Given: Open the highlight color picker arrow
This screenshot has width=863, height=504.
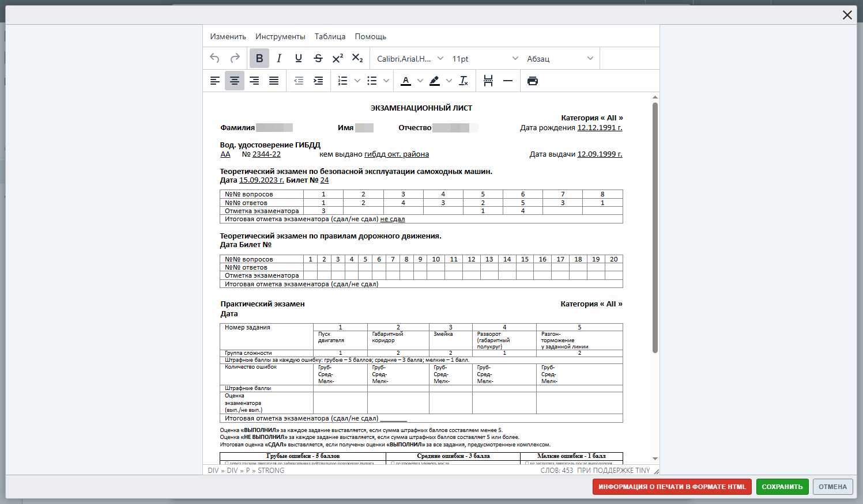Looking at the screenshot, I should tap(449, 81).
